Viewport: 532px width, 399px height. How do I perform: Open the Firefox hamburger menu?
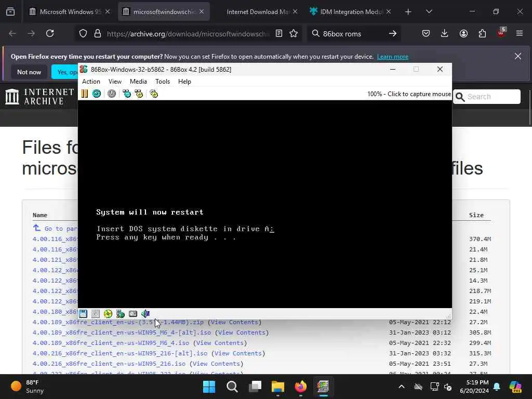click(520, 33)
